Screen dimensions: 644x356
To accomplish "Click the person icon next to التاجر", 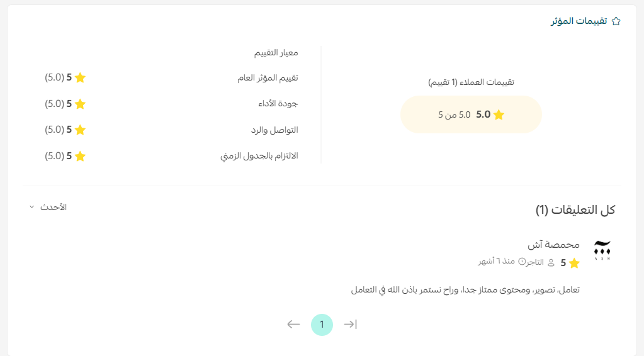I will (551, 262).
